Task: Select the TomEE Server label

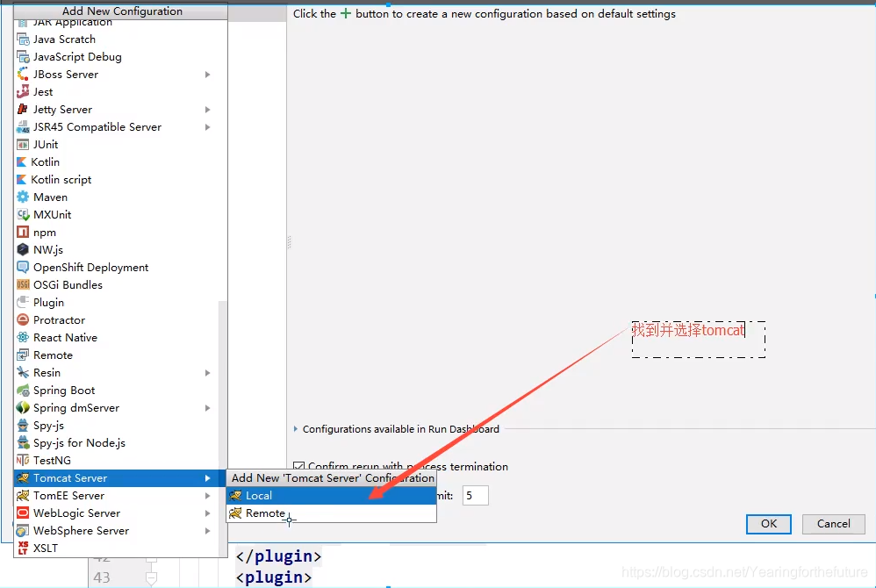Action: pyautogui.click(x=68, y=495)
